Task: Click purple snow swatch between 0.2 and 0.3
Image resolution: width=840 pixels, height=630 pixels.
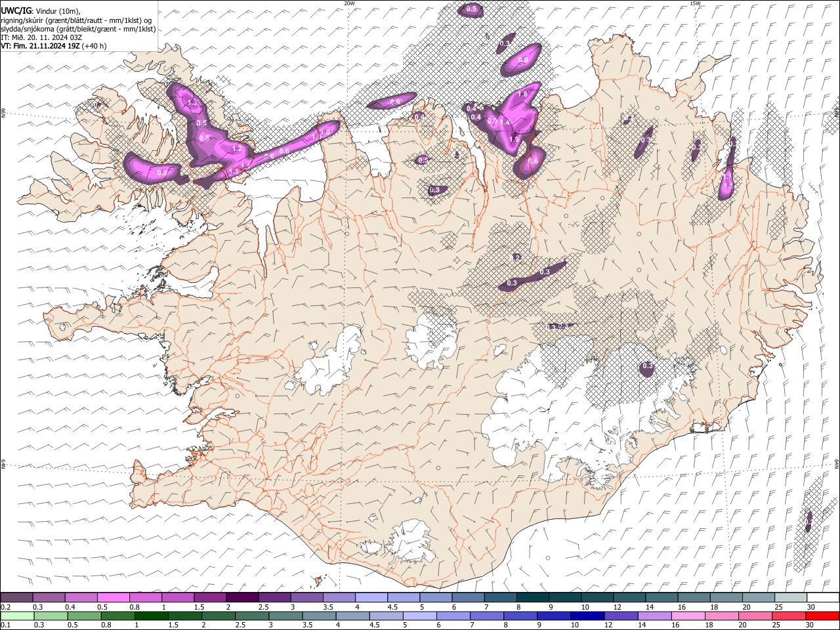Action: 16,597
